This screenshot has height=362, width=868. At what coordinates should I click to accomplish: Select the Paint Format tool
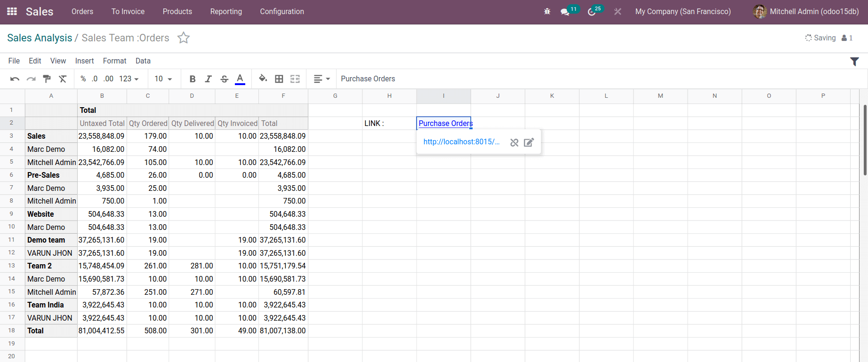[x=47, y=79]
